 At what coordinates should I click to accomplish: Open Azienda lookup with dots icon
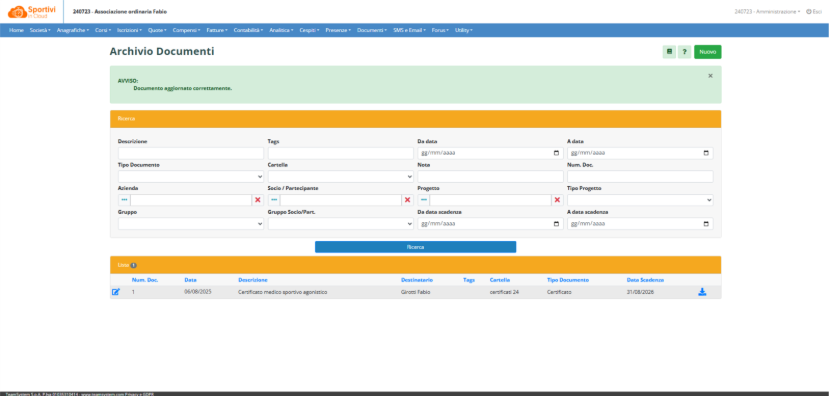[x=124, y=200]
